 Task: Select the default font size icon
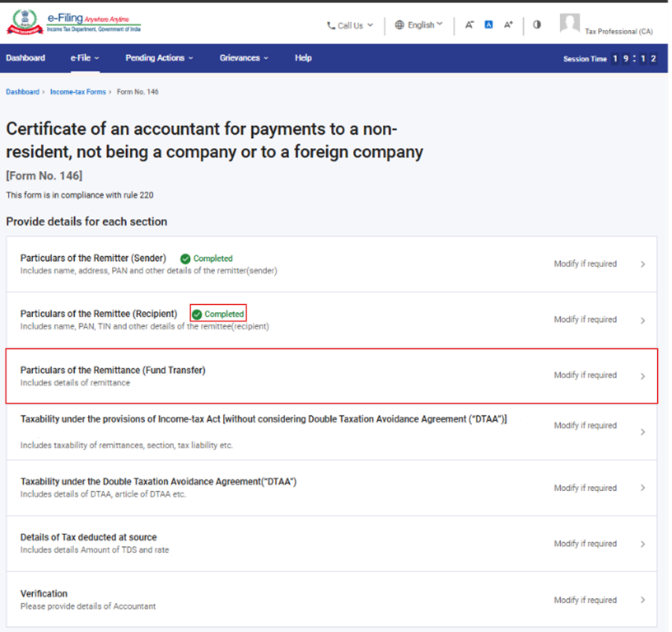[x=488, y=25]
